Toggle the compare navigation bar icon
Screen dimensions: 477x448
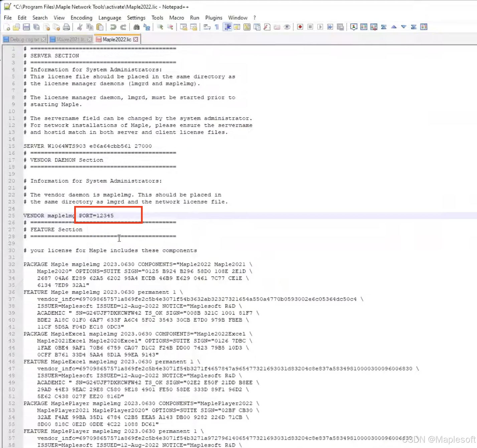coord(424,27)
